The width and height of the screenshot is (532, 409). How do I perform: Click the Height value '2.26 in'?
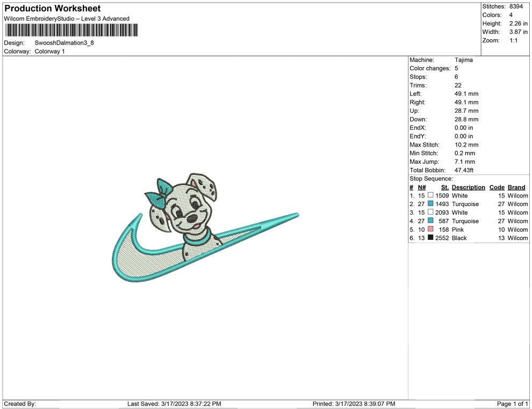519,24
